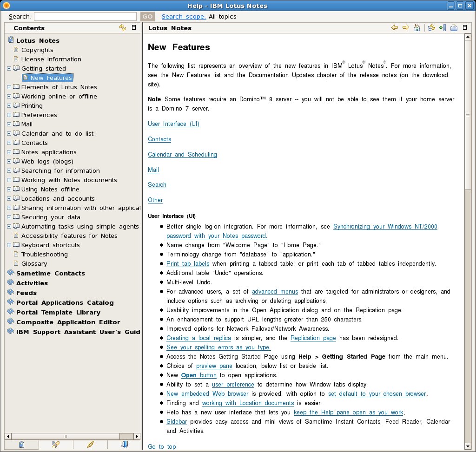This screenshot has width=476, height=452.
Task: Open the Glossary topic
Action: pyautogui.click(x=34, y=263)
